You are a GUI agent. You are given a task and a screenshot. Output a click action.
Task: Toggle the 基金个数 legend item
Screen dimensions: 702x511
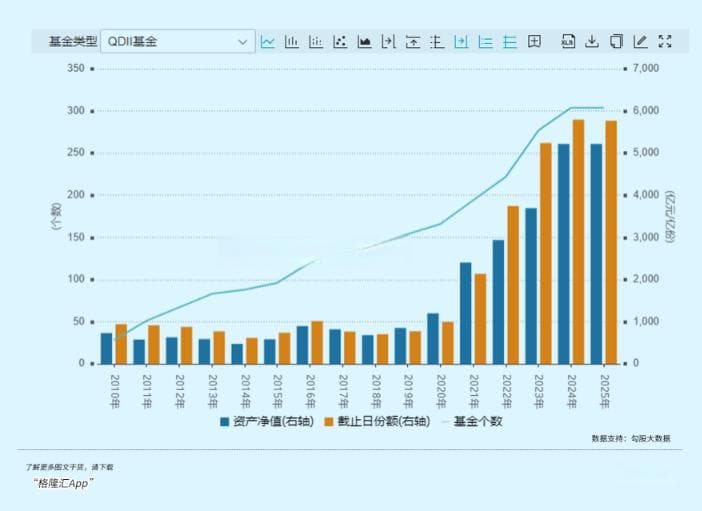[x=472, y=421]
